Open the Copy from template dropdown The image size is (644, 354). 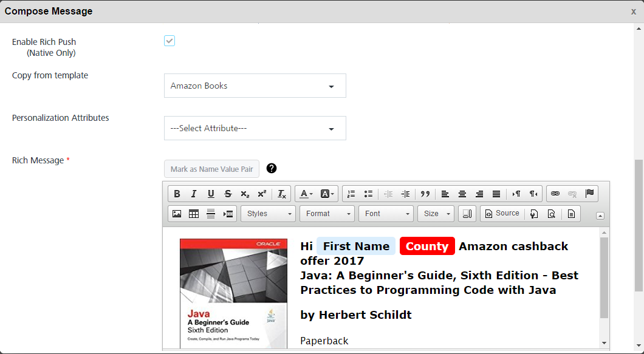coord(255,86)
